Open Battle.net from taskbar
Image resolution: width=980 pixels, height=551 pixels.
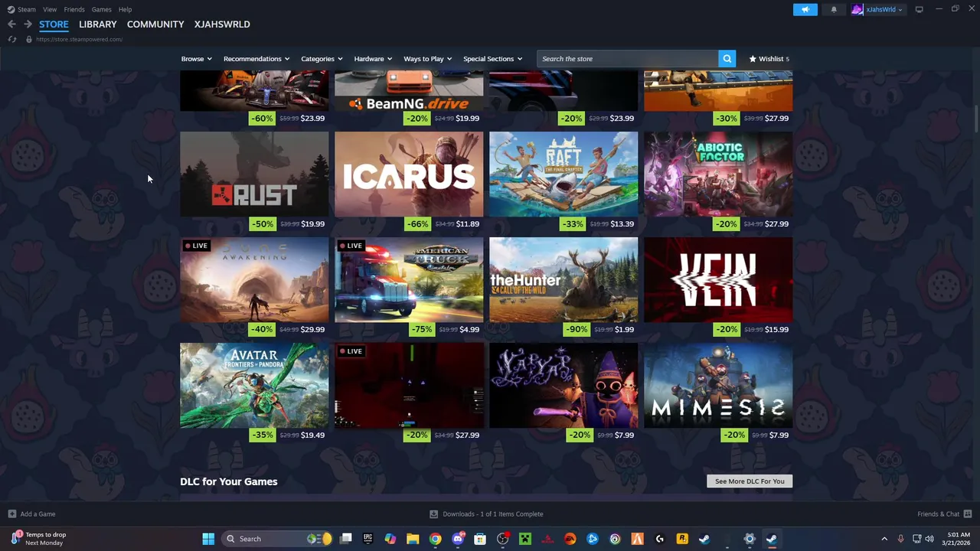coord(592,539)
